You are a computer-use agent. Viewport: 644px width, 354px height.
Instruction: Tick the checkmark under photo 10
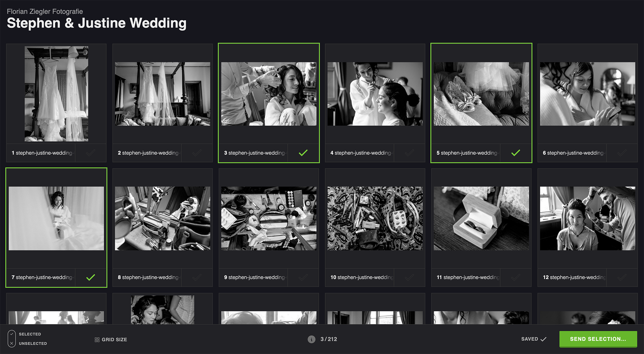point(409,277)
